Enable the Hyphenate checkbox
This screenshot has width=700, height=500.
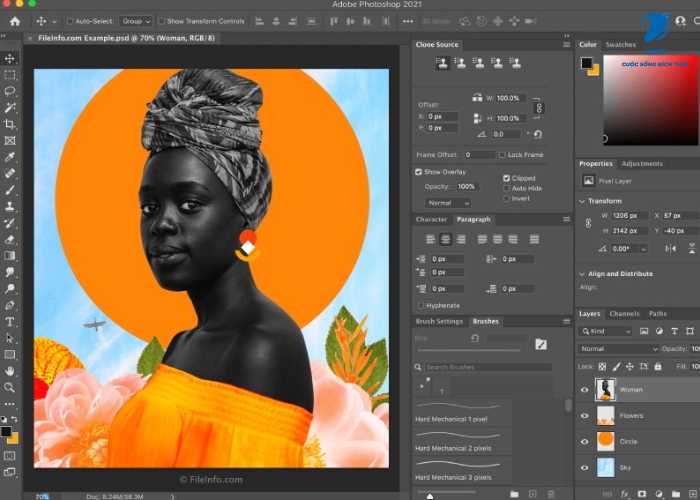421,305
